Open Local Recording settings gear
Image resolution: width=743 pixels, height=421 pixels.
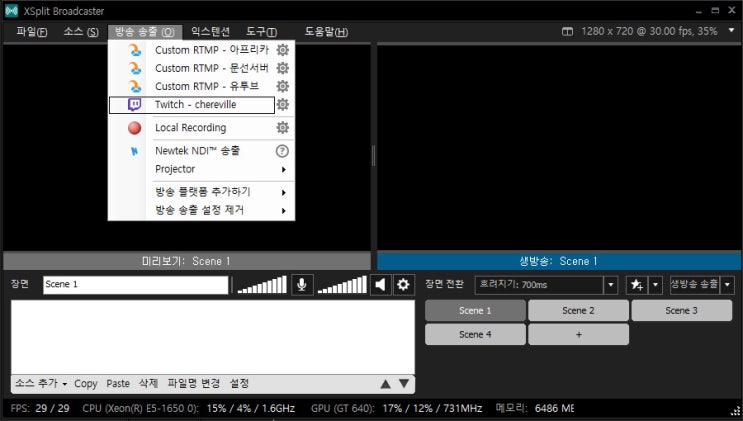[282, 128]
